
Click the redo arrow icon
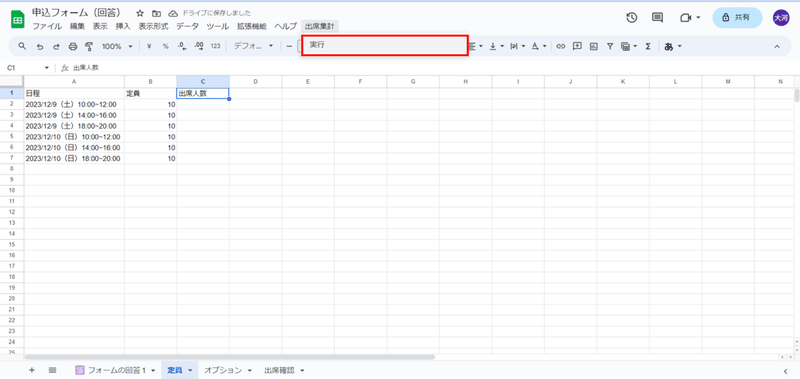click(x=56, y=46)
